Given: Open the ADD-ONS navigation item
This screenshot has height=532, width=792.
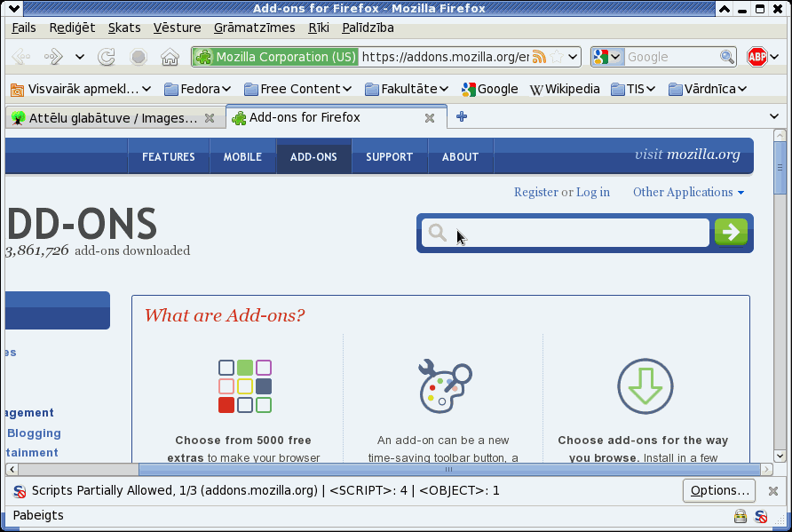Looking at the screenshot, I should pyautogui.click(x=313, y=156).
